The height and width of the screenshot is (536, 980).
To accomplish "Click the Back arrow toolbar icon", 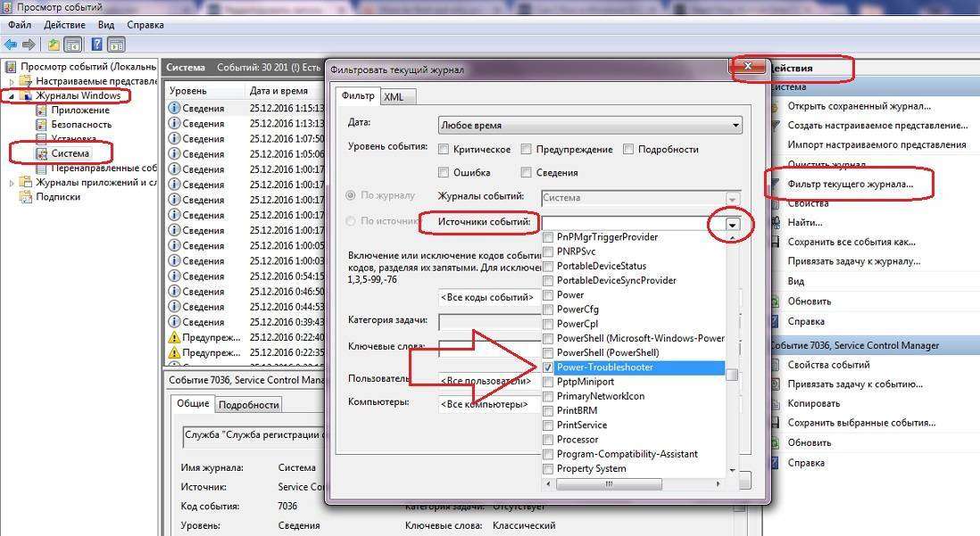I will 11,45.
